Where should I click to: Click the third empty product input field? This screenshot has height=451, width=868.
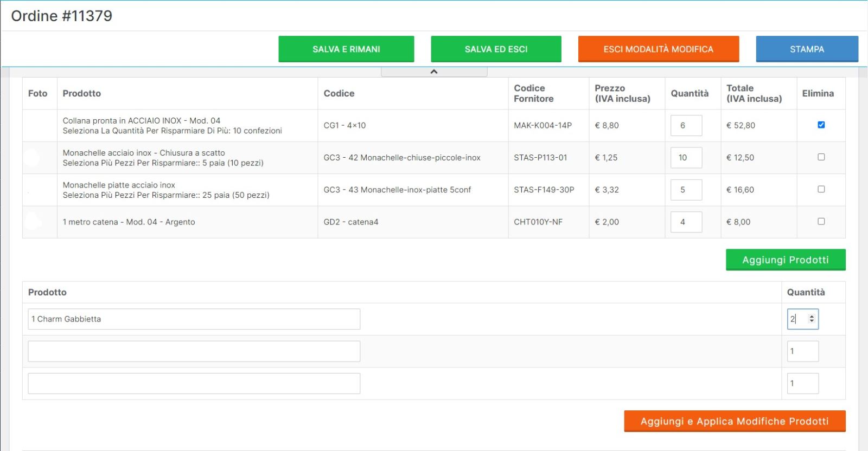(x=194, y=383)
